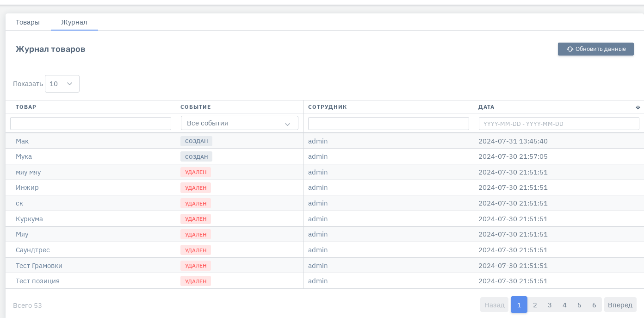644x318 pixels.
Task: Open the Показать rows-per-page dropdown
Action: [x=62, y=84]
